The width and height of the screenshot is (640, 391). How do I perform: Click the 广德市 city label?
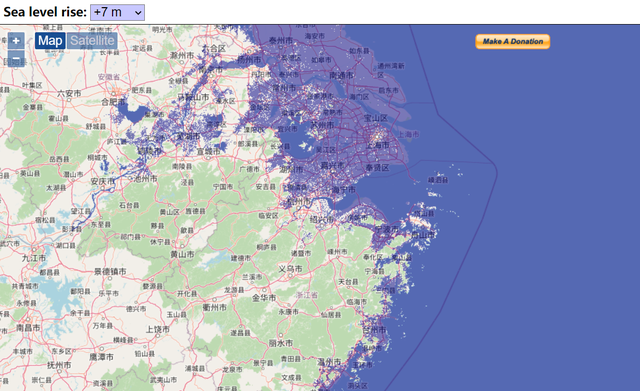tap(249, 169)
